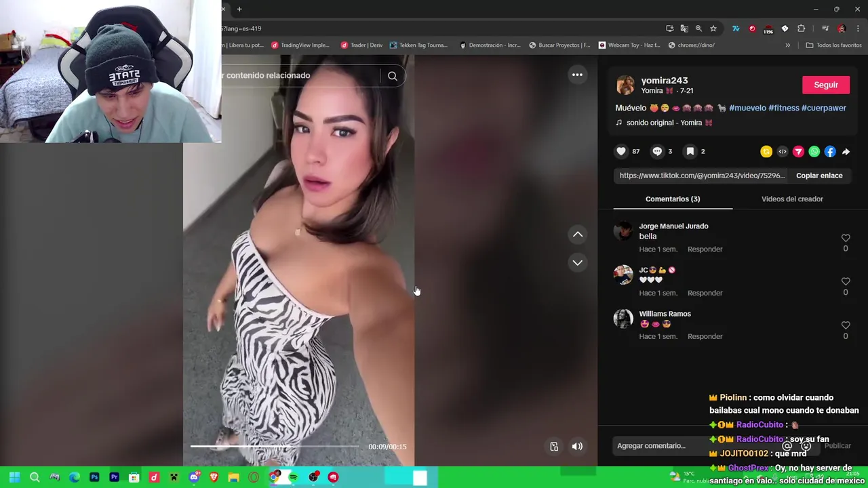This screenshot has height=488, width=868.
Task: Toggle the video player clipboard icon
Action: [554, 447]
